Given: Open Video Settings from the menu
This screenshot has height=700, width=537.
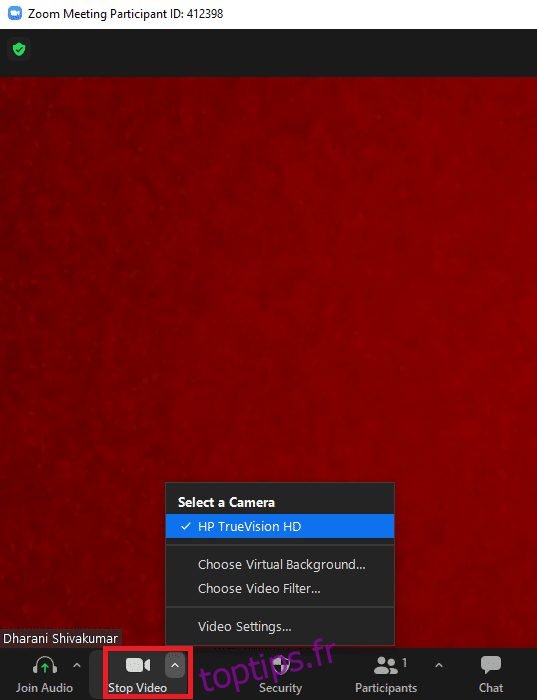Looking at the screenshot, I should [245, 626].
